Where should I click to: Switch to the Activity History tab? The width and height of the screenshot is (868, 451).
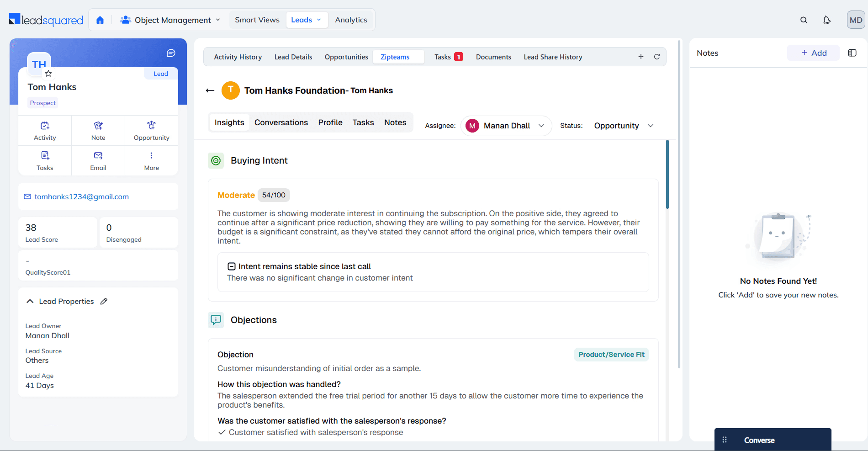[x=238, y=57]
